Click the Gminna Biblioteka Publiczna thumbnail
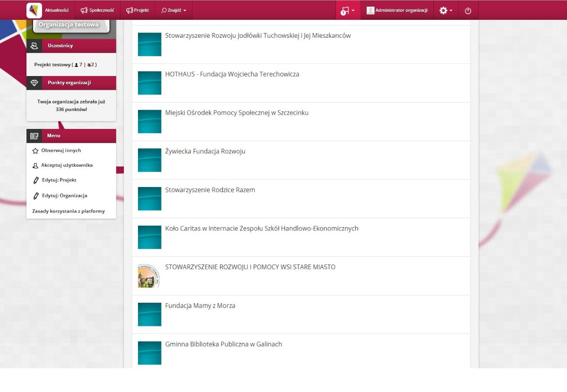Viewport: 567px width, 392px height. 149,353
